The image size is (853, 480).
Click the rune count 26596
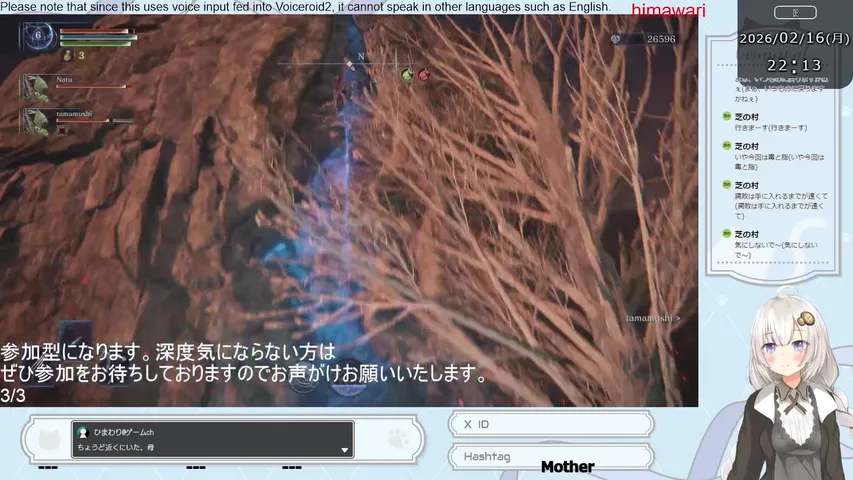[x=661, y=39]
